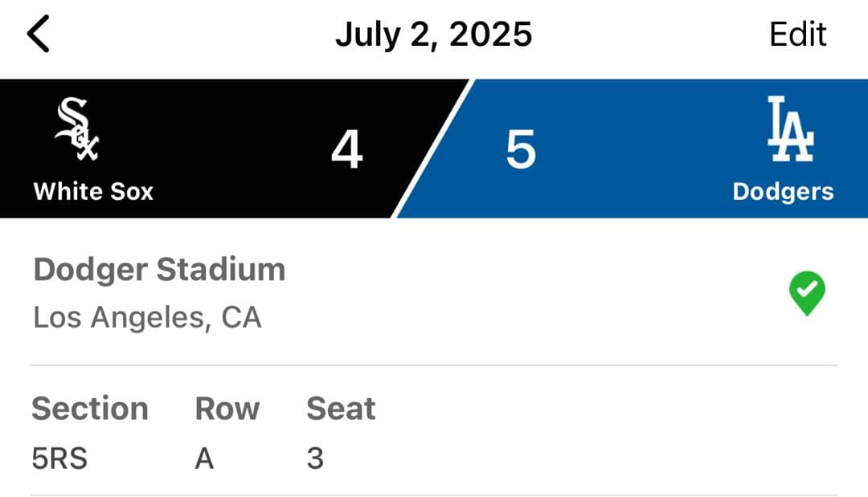The image size is (868, 497).
Task: Tap the White Sox team name label
Action: pos(93,192)
